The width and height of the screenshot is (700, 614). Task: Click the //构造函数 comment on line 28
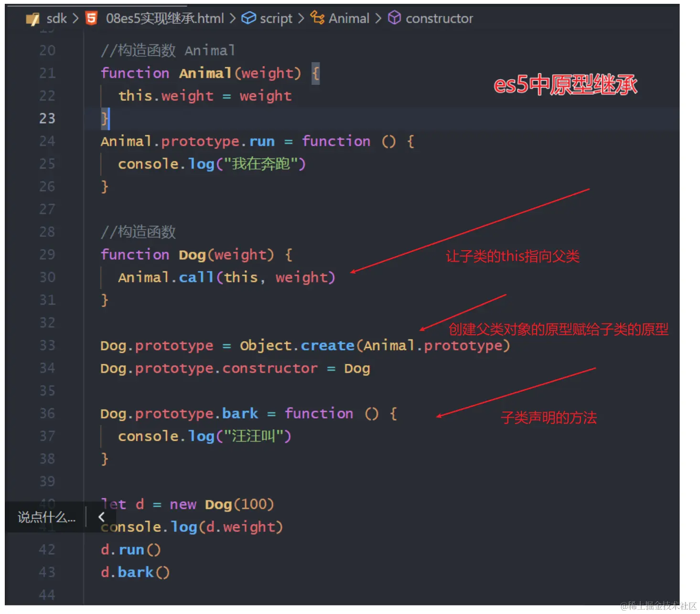(x=138, y=232)
